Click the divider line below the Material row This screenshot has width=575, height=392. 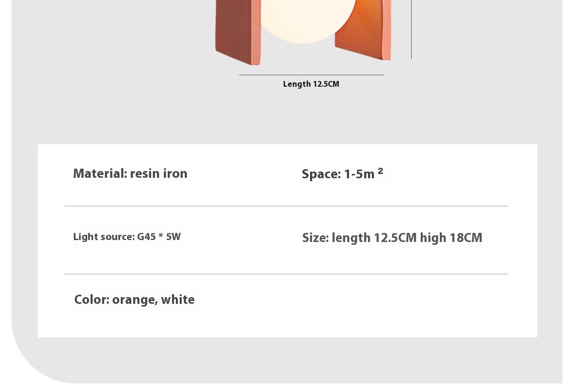286,206
